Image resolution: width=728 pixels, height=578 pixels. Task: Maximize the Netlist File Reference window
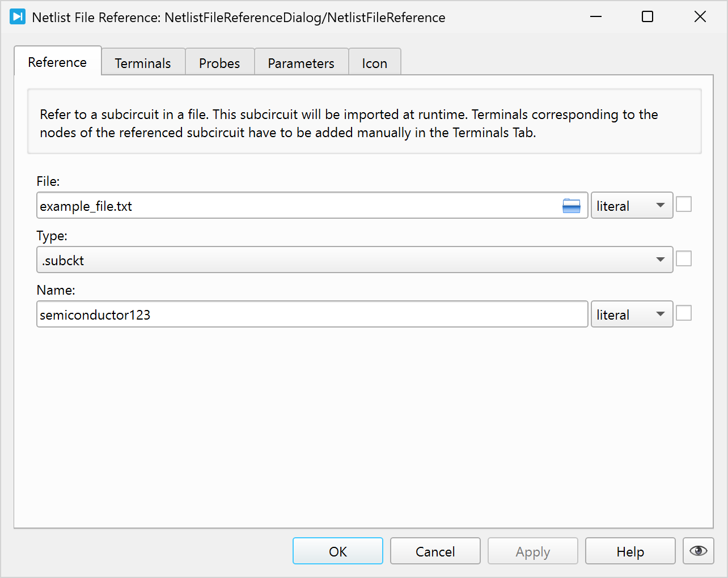pyautogui.click(x=647, y=17)
